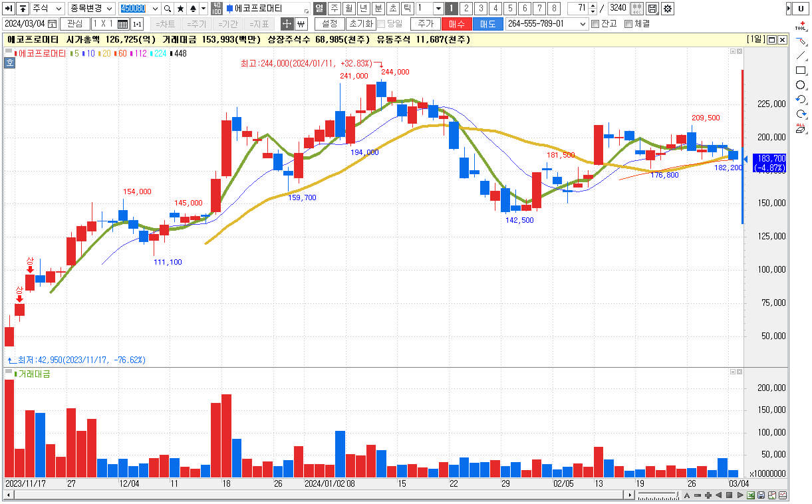
Task: Select interval preset tab 8
Action: (554, 9)
